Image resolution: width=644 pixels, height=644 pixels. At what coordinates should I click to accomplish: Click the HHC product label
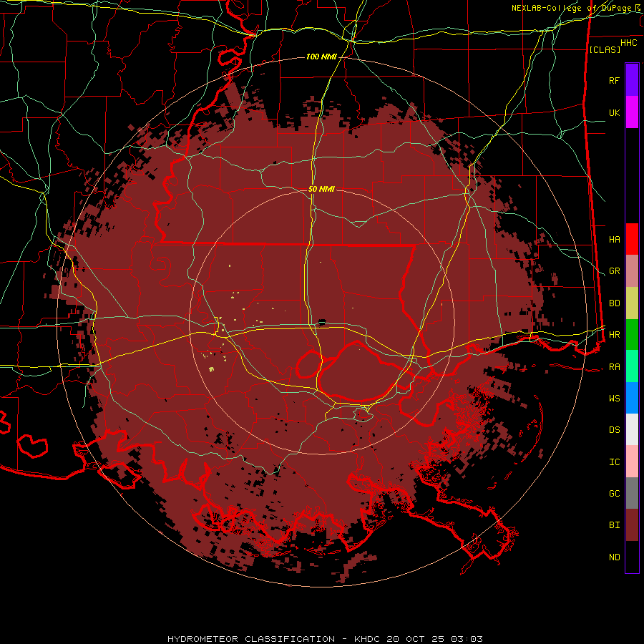point(629,43)
